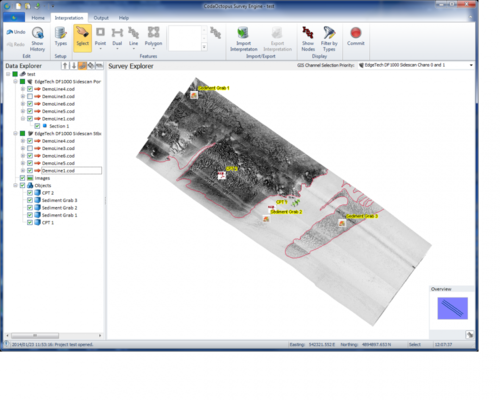The width and height of the screenshot is (500, 400).
Task: Click the 'Sediment Grab 2' map label
Action: point(286,212)
